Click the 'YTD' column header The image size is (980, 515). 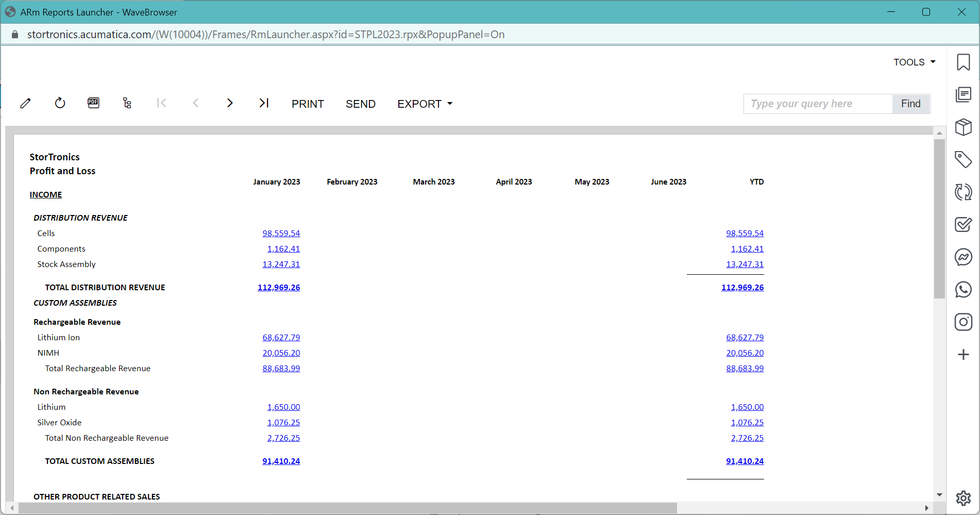757,181
